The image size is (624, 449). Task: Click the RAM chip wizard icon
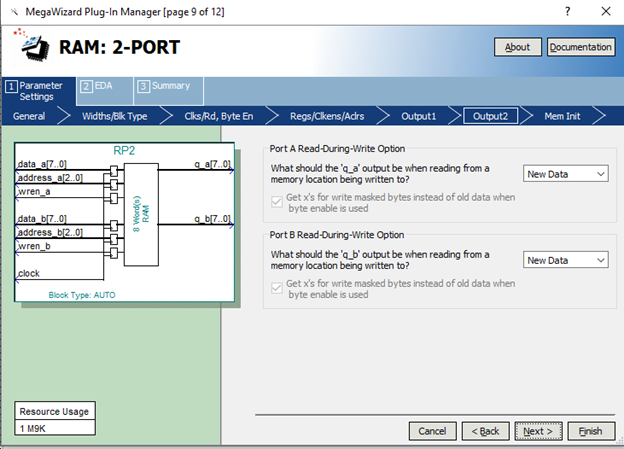(x=31, y=44)
